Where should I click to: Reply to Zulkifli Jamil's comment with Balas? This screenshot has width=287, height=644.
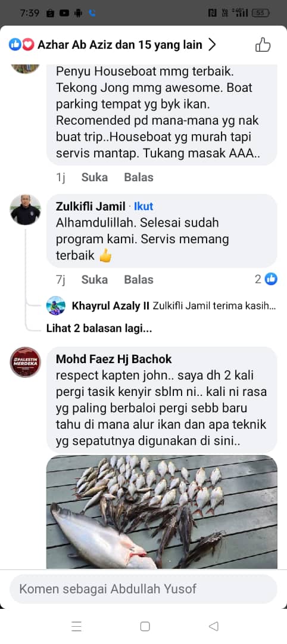tap(139, 280)
